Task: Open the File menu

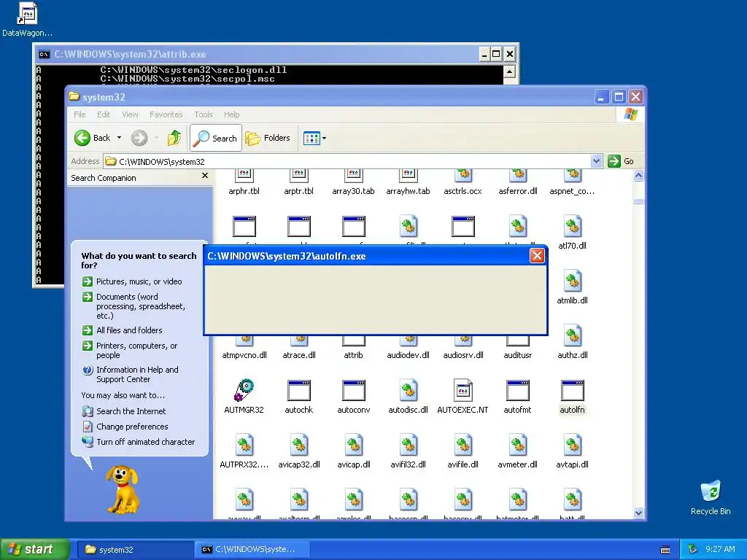Action: tap(80, 114)
